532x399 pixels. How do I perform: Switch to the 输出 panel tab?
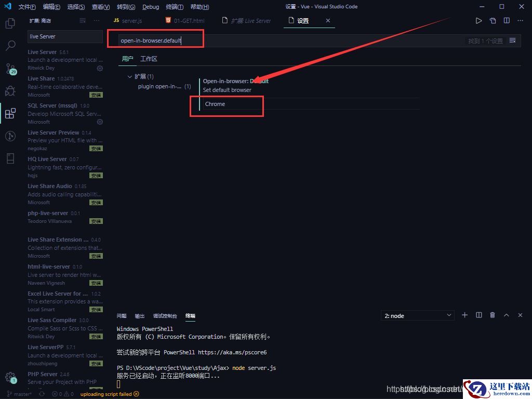pyautogui.click(x=139, y=316)
